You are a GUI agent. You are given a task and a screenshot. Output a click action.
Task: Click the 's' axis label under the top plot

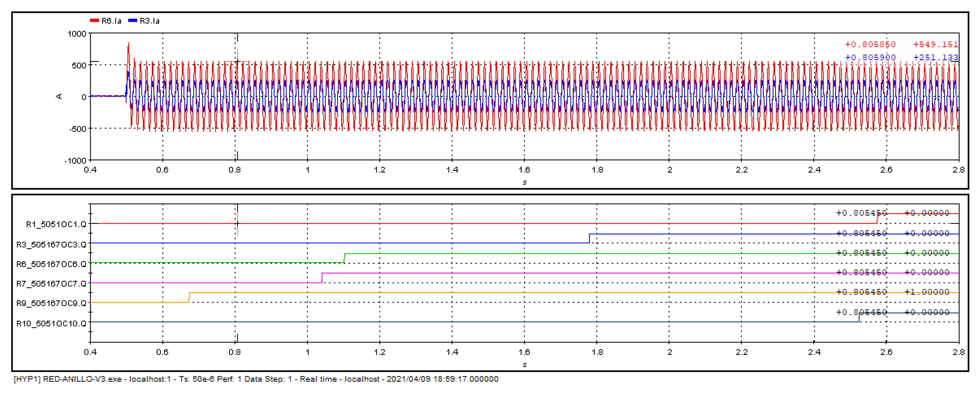(x=525, y=183)
